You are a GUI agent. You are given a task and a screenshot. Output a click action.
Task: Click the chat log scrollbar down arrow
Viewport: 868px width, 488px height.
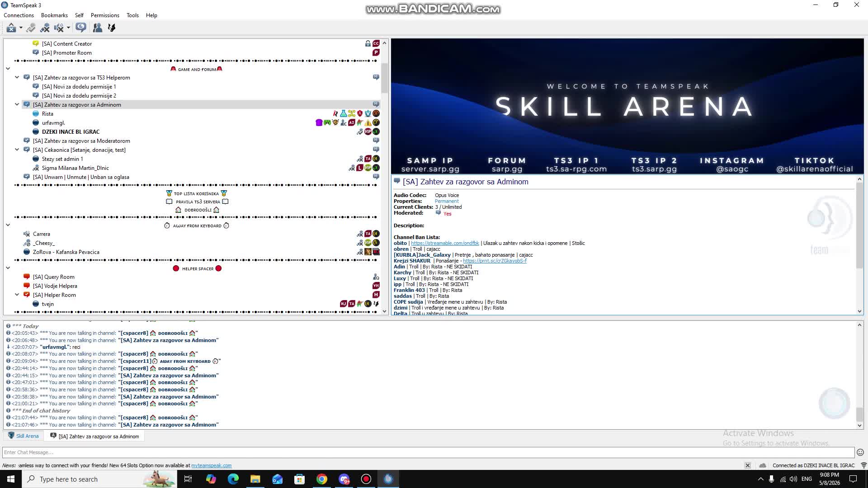[859, 425]
